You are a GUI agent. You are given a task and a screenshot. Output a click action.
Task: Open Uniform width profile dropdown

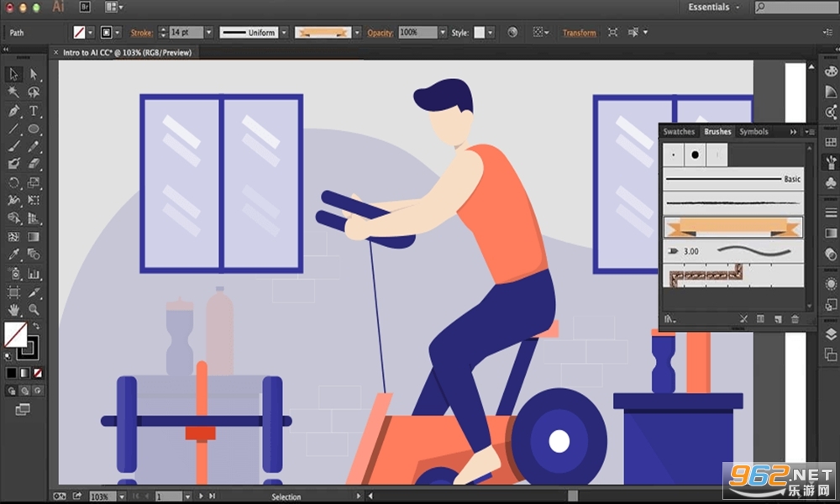click(x=284, y=33)
